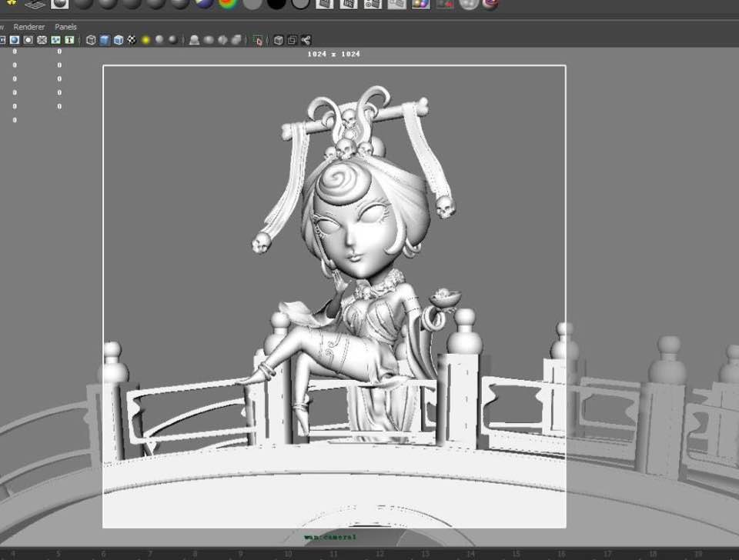Click the darker sphere after shadows icon
Viewport: 739px width, 560px height.
coord(173,40)
